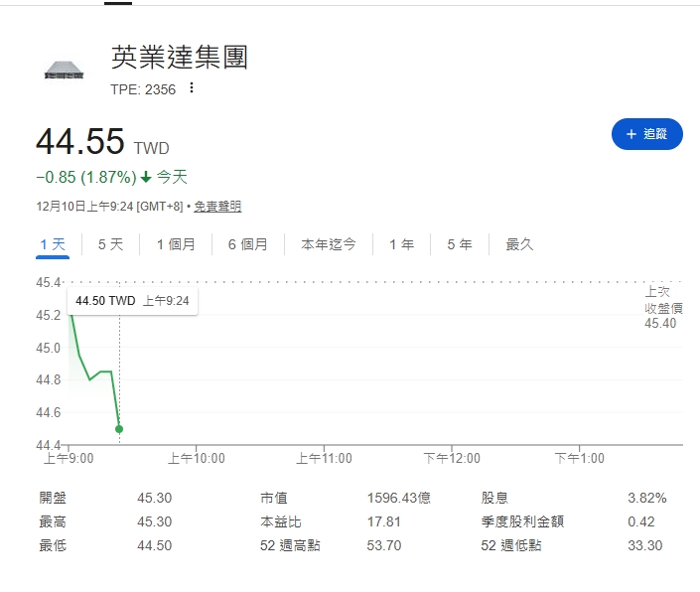
Task: Select the 1 天 chart range tab
Action: tap(53, 244)
